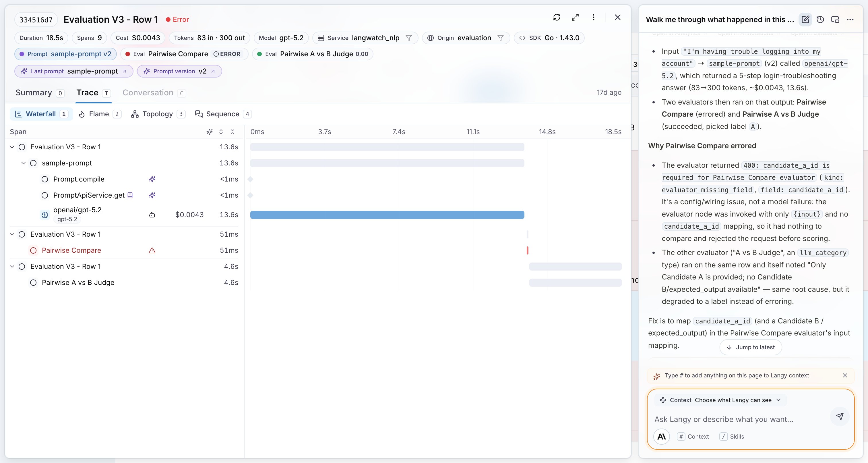Dismiss the Langy context hint
The height and width of the screenshot is (463, 868).
845,375
